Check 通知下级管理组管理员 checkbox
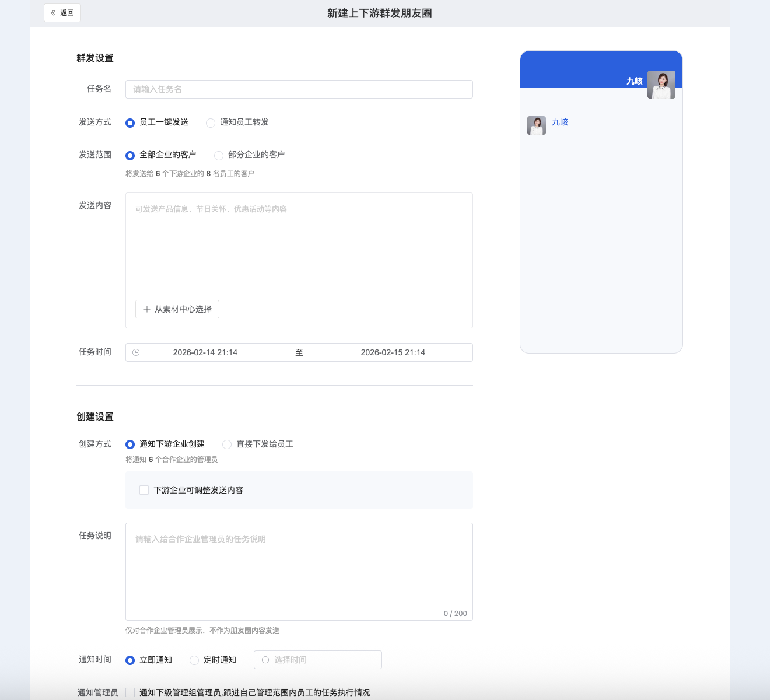Screen dimensions: 770x700 point(130,692)
